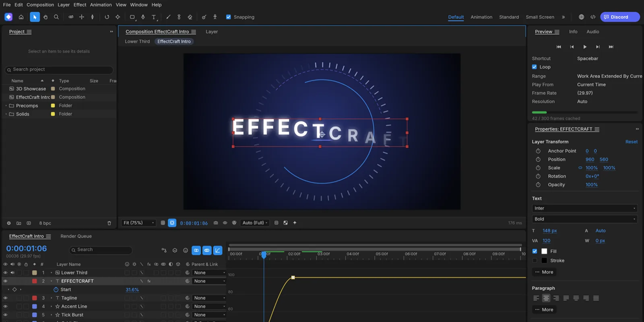This screenshot has width=644, height=322.
Task: Click the red label swatch of Tagline layer
Action: point(34,298)
